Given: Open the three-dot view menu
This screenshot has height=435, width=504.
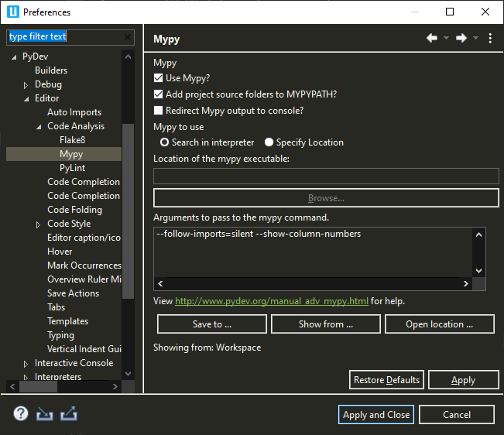Looking at the screenshot, I should 490,38.
